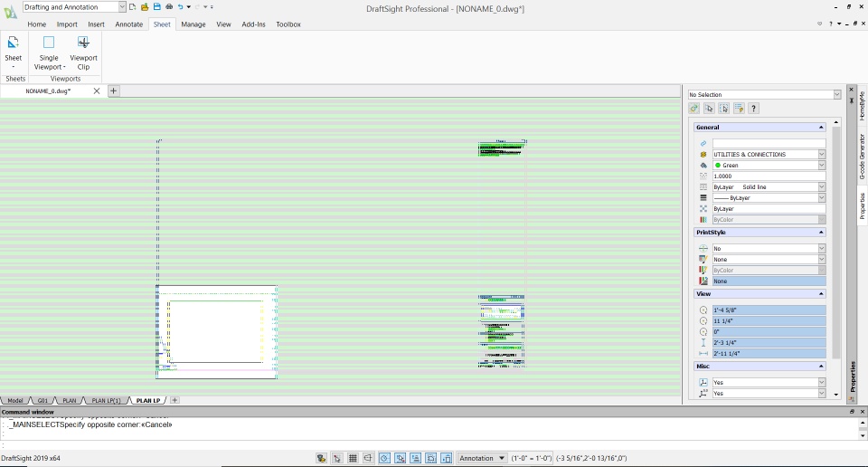
Task: Click the question mark help icon in Properties
Action: pyautogui.click(x=753, y=109)
